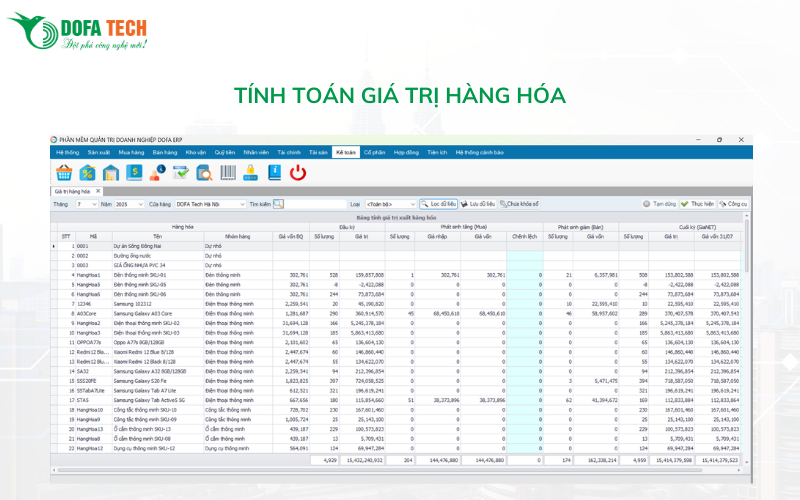
Task: Open the calendar checkmark toolbar icon
Action: pos(181,173)
